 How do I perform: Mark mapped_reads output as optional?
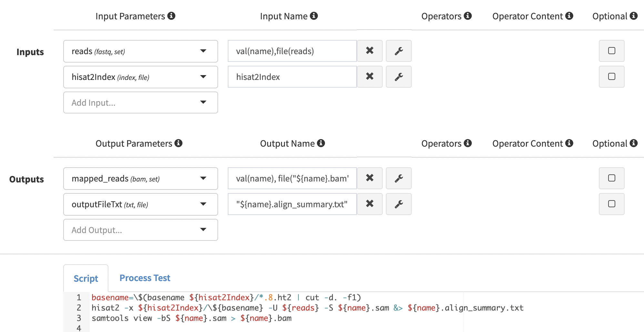tap(612, 178)
